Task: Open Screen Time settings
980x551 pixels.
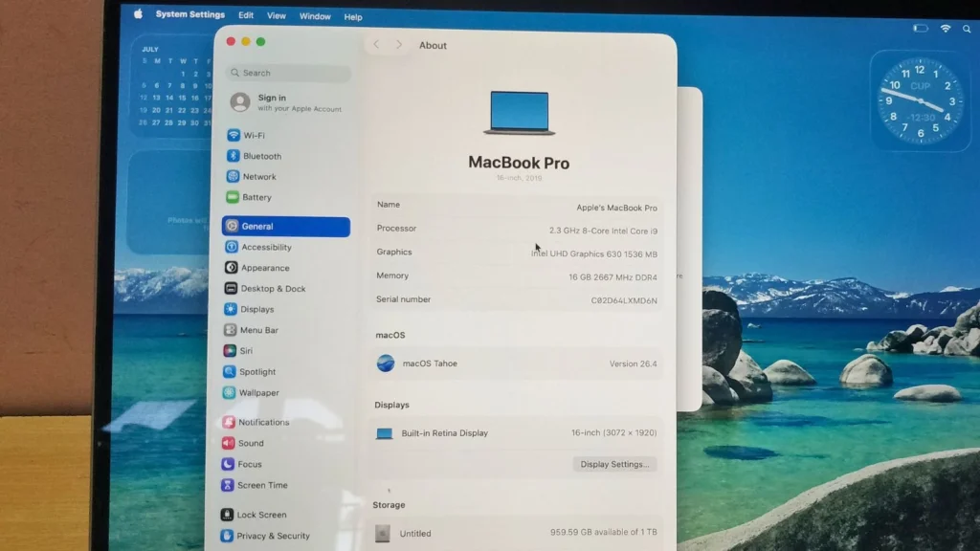Action: 255,485
